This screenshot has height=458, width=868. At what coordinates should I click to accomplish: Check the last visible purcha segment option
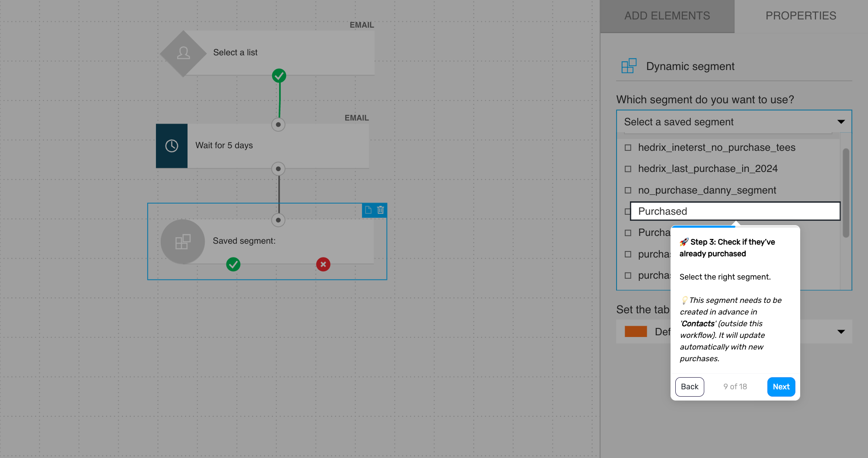[628, 276]
